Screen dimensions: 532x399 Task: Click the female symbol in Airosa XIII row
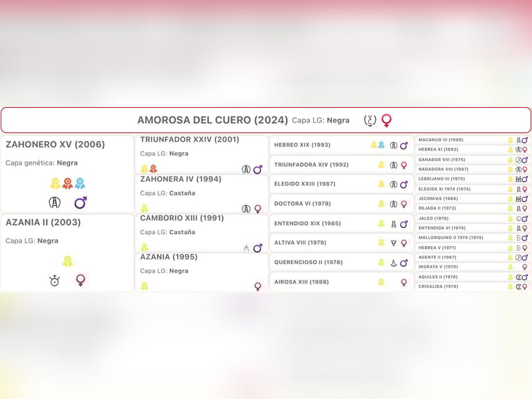point(404,282)
